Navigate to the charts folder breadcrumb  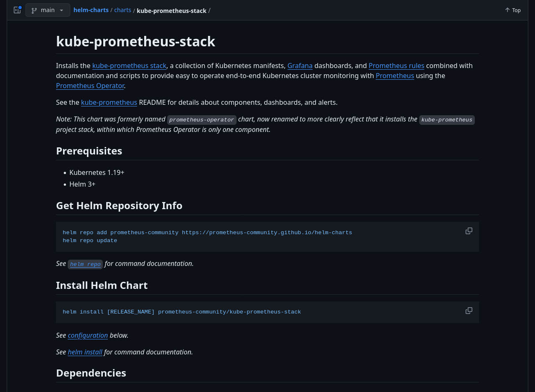coord(122,10)
